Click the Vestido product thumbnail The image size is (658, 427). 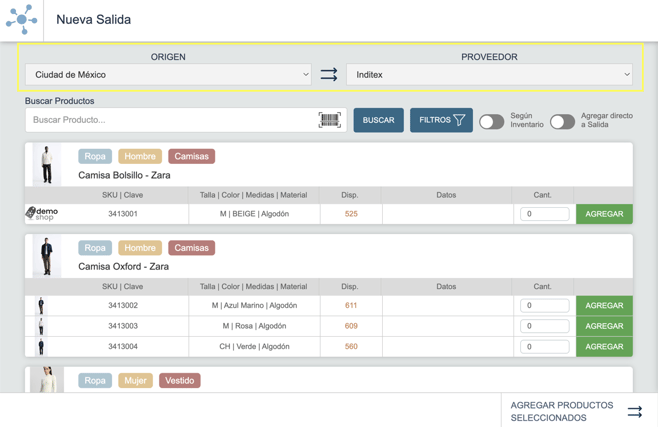coord(47,380)
